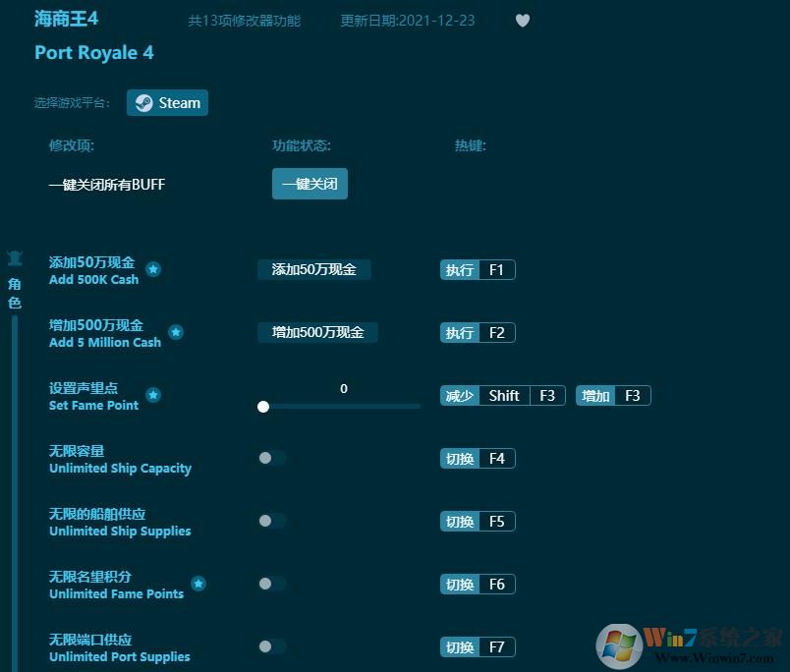Click star icon beside Unlimited Fame Points
Image resolution: width=790 pixels, height=672 pixels.
(198, 584)
